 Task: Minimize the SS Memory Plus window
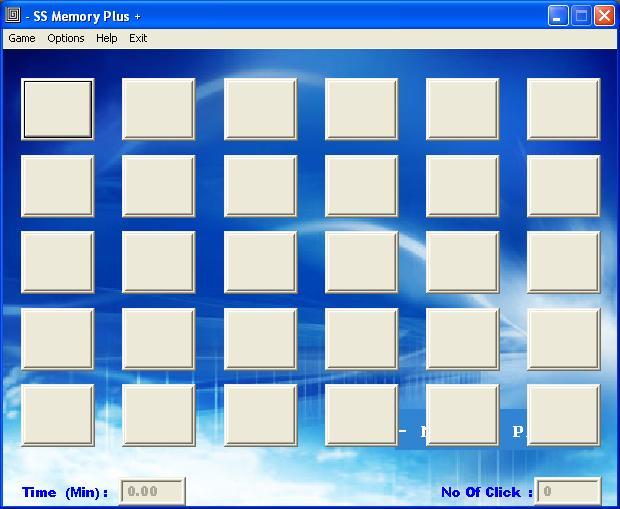[558, 16]
